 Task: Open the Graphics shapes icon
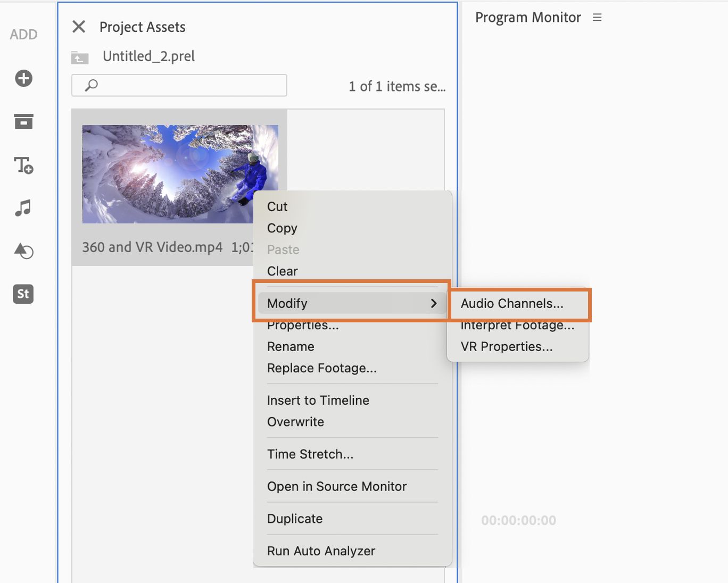pyautogui.click(x=23, y=251)
